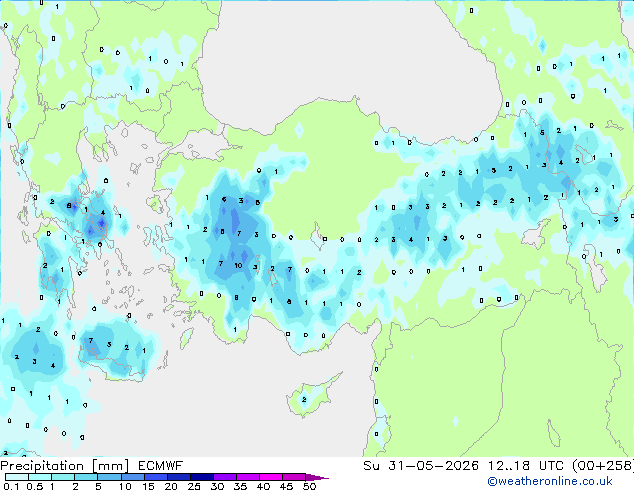Viewport: 634px width, 490px height.
Task: Pick the 45–50 mm legend swatch
Action: click(294, 477)
